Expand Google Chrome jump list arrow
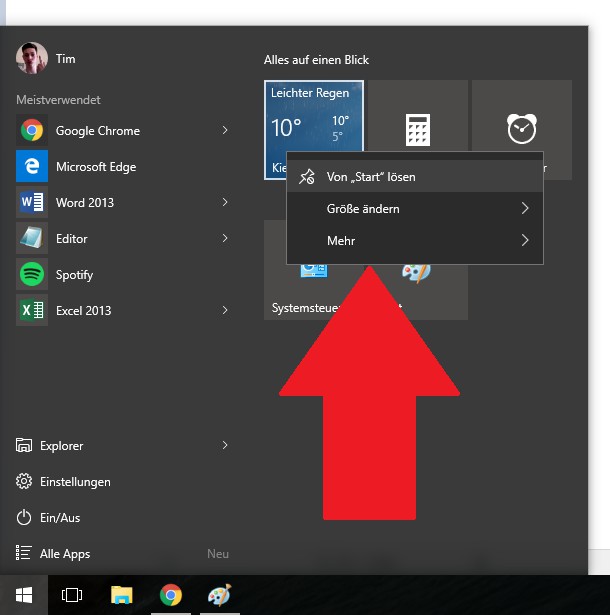The image size is (610, 615). tap(225, 131)
